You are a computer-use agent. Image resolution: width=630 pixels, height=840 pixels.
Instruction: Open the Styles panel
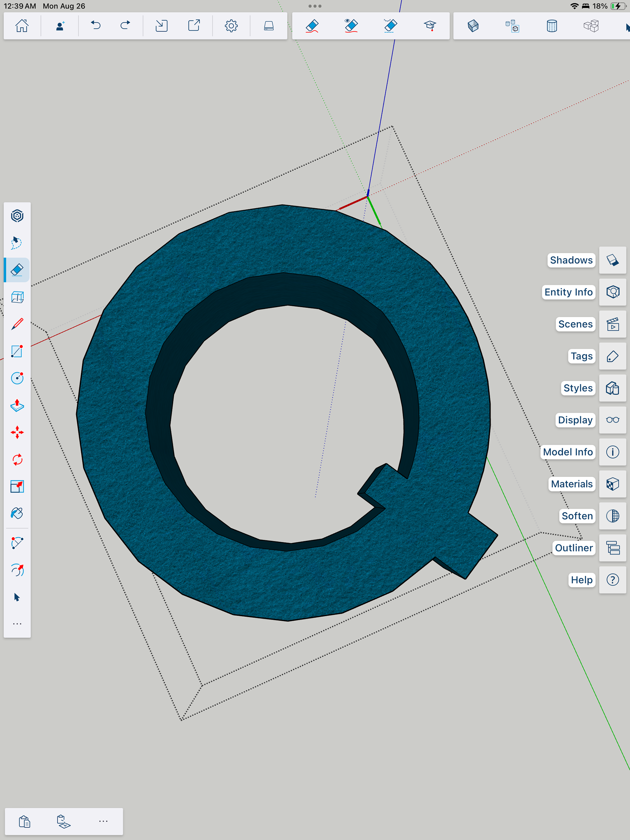click(x=578, y=388)
